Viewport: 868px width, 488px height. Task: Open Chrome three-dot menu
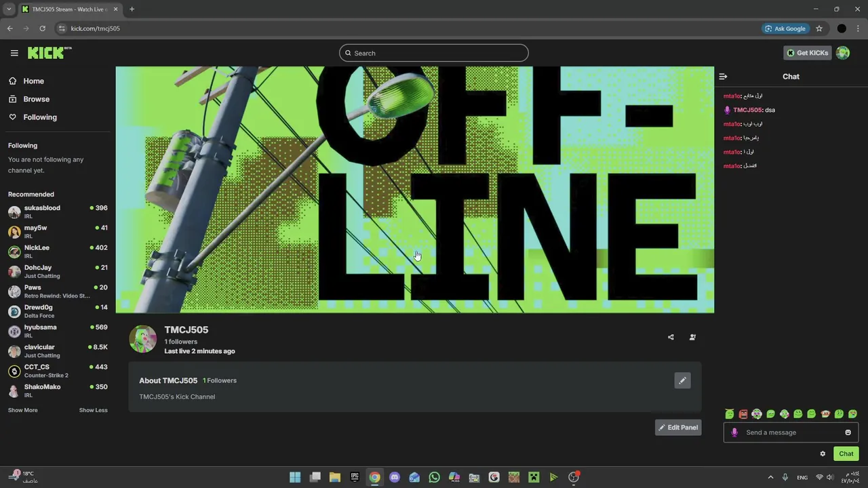tap(858, 28)
